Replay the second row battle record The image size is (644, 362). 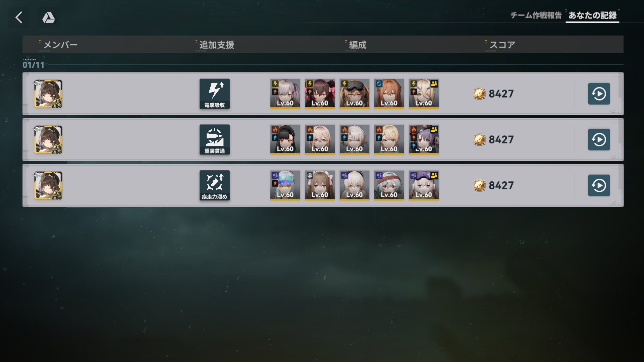click(599, 139)
